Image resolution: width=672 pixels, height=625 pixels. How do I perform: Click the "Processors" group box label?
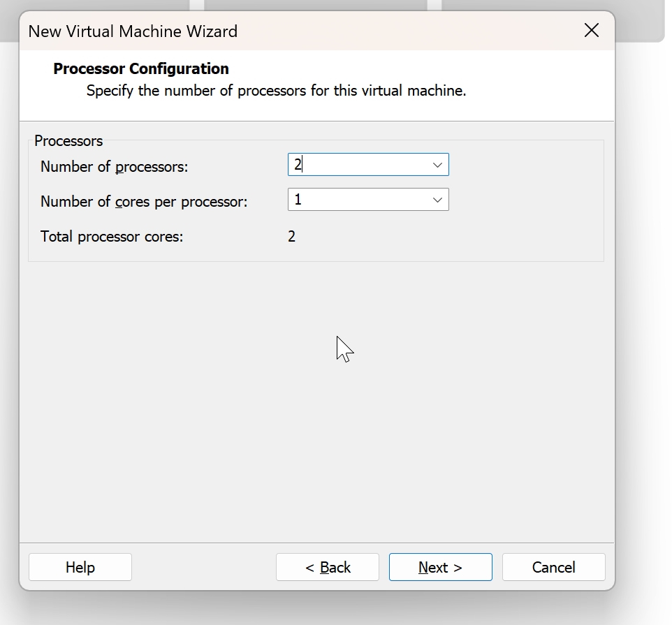68,141
